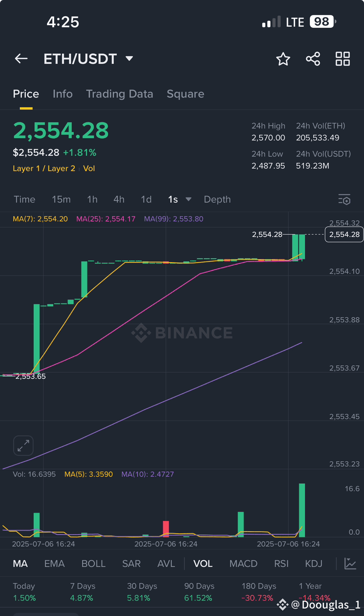Tap the +1.81% price change
Image resolution: width=364 pixels, height=616 pixels.
coord(80,153)
